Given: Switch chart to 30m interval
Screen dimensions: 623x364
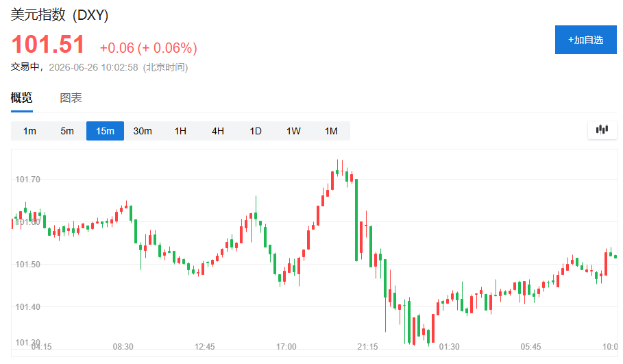Looking at the screenshot, I should tap(143, 131).
